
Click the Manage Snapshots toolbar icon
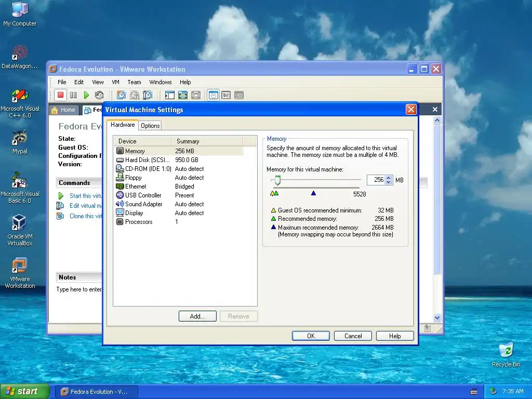[147, 95]
